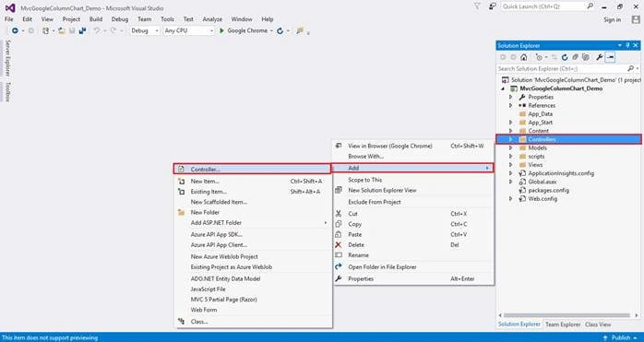
Task: Select Controller... from the Add submenu
Action: coord(252,169)
